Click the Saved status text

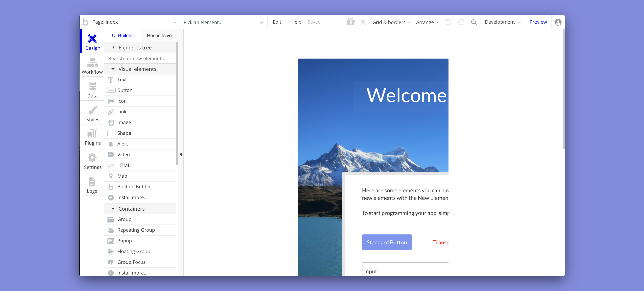coord(314,22)
